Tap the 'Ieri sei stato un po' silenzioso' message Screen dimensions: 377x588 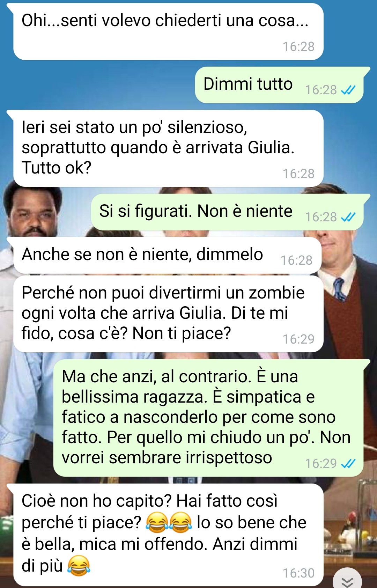(168, 148)
